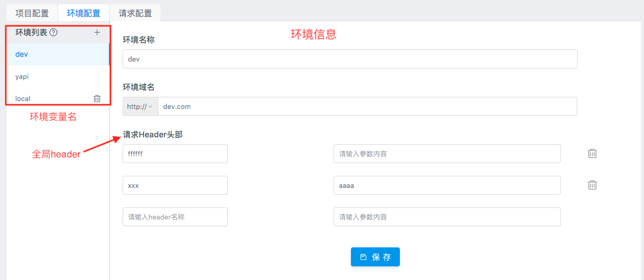Screen dimensions: 644x280
Task: Switch to the 项目配置 tab
Action: (31, 13)
